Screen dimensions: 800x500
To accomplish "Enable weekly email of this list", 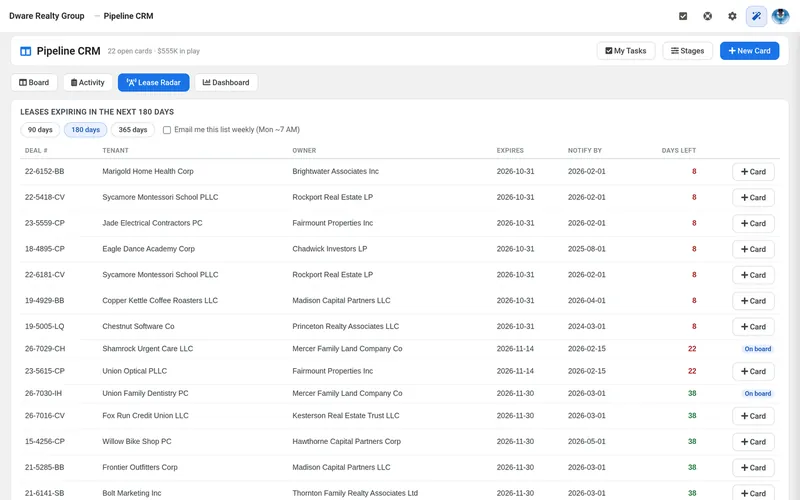I will [167, 130].
